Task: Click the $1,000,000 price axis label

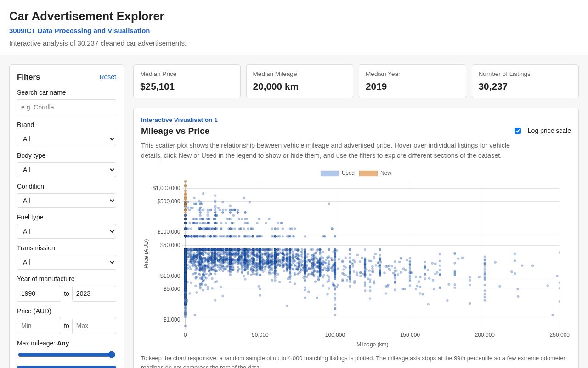Action: (x=166, y=188)
